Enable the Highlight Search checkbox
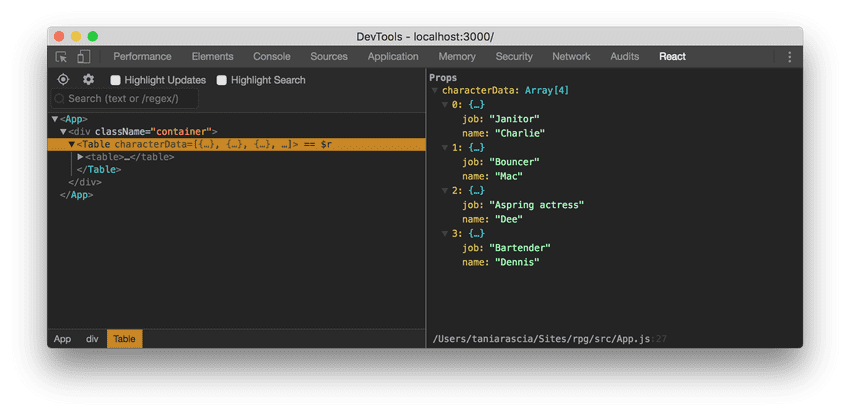Viewport: 850px width, 415px height. [x=222, y=80]
